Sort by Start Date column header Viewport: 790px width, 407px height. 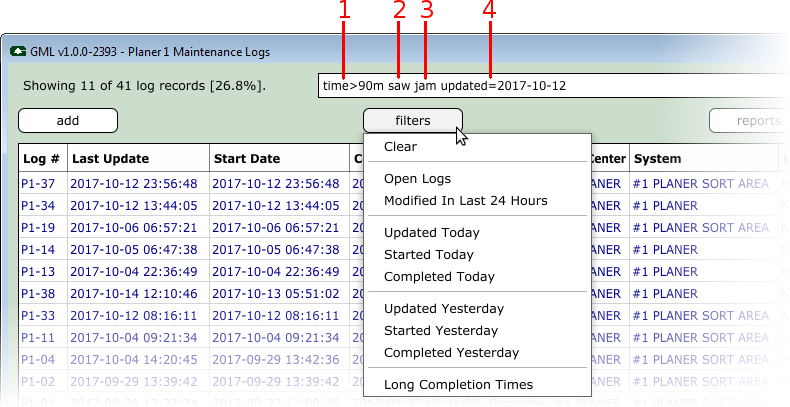point(280,159)
